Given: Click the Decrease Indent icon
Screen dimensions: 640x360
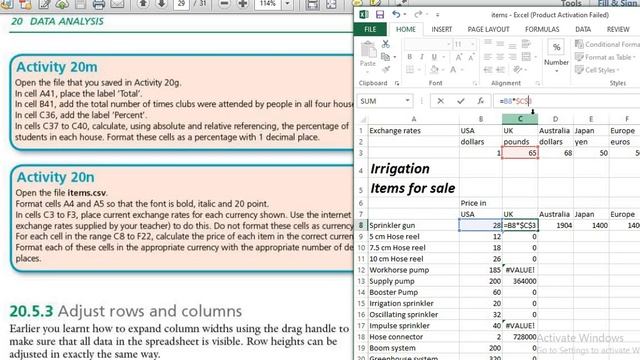Looking at the screenshot, I should 488,70.
